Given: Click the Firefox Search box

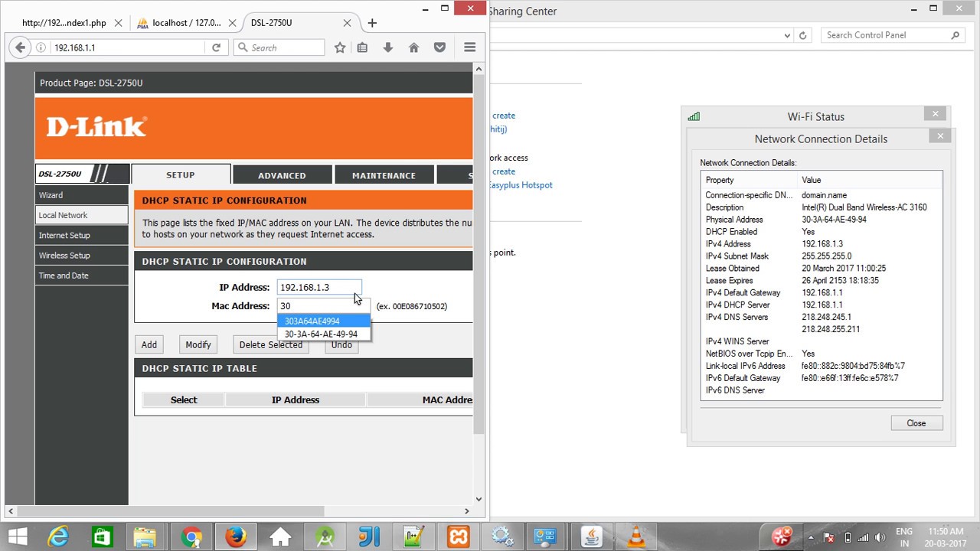Looking at the screenshot, I should click(x=279, y=47).
